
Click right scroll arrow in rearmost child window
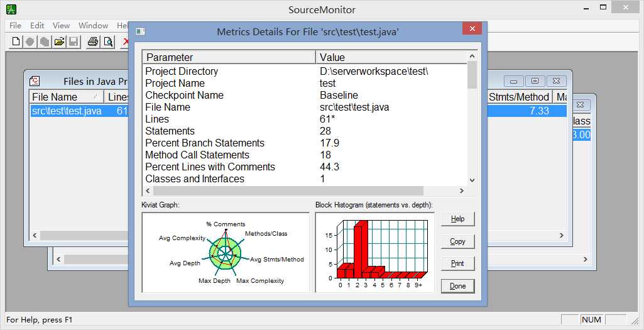[586, 260]
